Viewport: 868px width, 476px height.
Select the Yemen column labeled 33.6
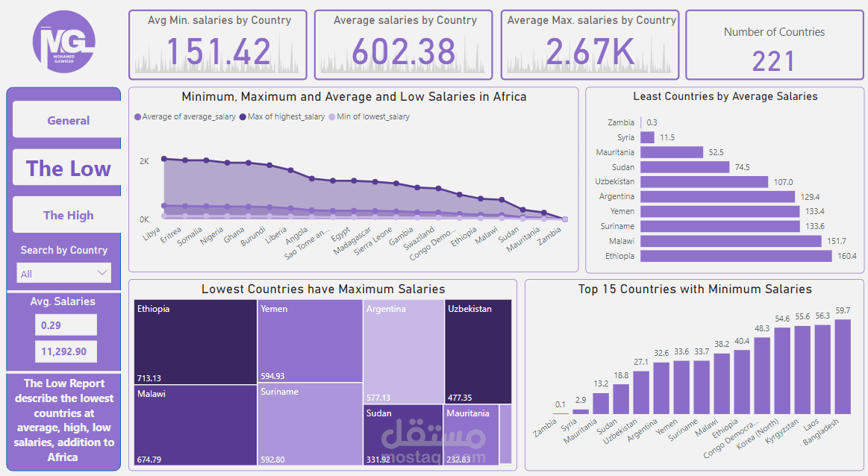[x=681, y=387]
